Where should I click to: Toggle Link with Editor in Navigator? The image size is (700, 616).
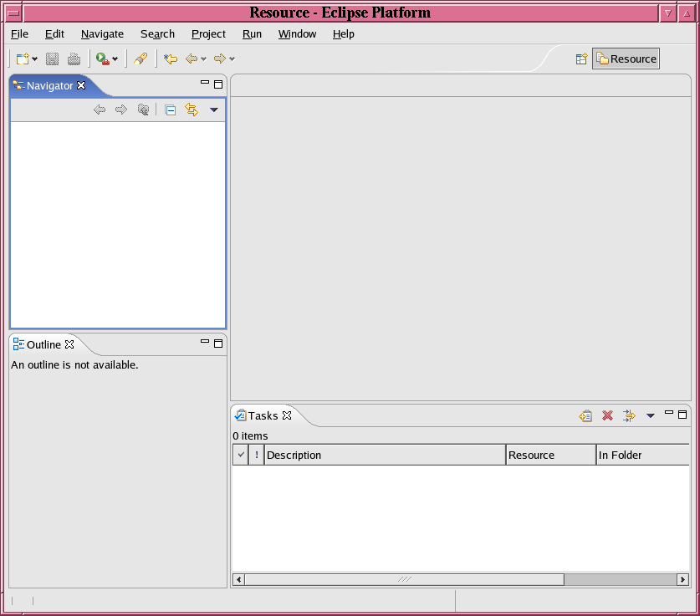pos(192,109)
